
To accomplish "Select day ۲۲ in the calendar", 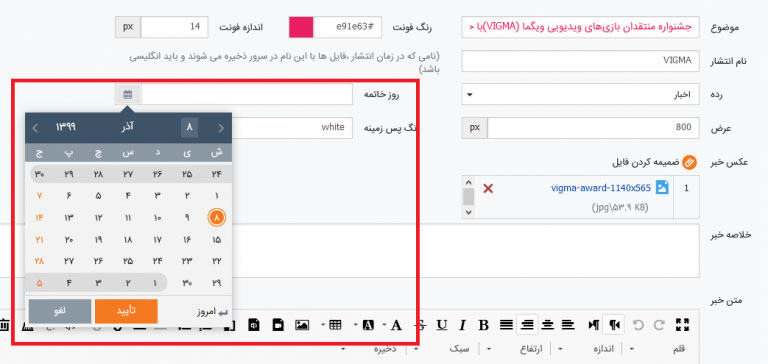I will point(216,262).
